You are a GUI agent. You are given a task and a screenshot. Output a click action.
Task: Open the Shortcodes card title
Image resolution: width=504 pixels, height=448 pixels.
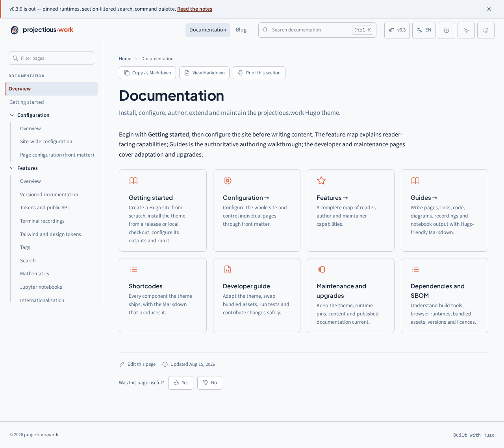pos(146,286)
